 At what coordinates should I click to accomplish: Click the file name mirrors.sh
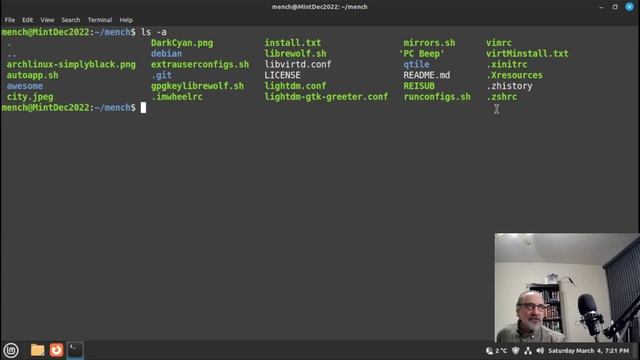429,43
